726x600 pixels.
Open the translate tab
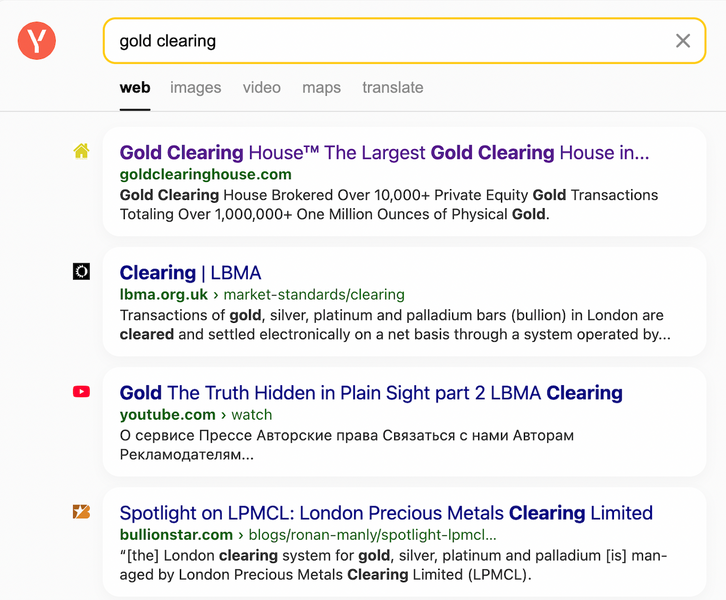coord(392,87)
